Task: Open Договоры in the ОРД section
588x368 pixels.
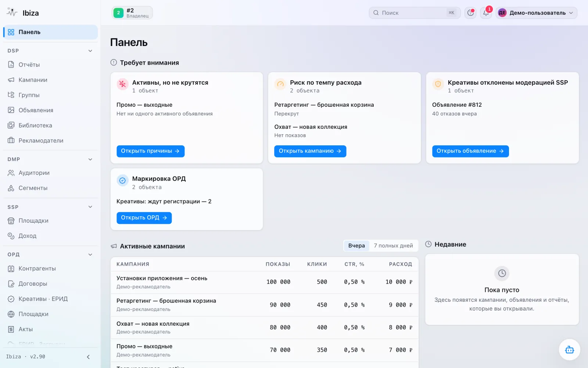Action: (50, 284)
